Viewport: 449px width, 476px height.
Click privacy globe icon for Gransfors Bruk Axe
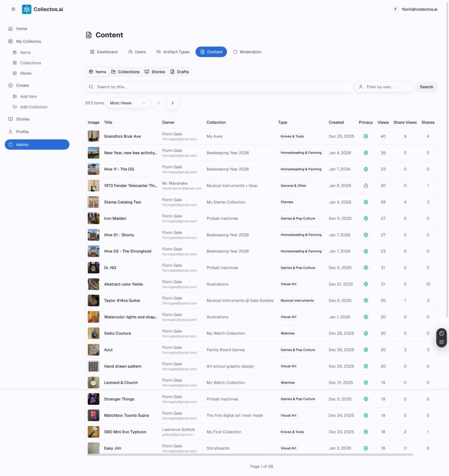tap(366, 137)
